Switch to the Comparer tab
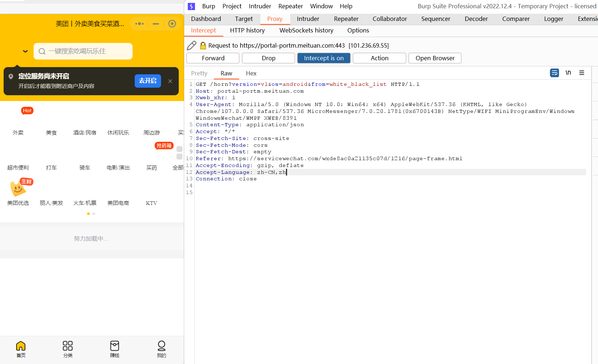This screenshot has height=364, width=598. [516, 19]
